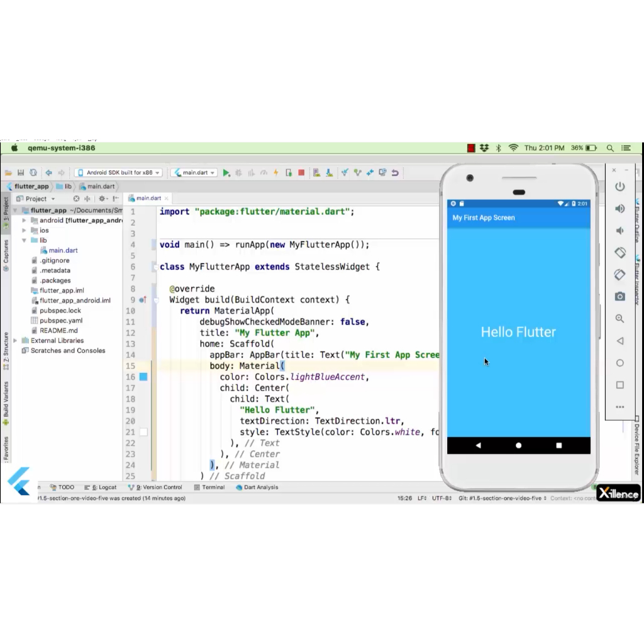Tap the phone's recent apps square button
This screenshot has height=644, width=644.
click(558, 445)
